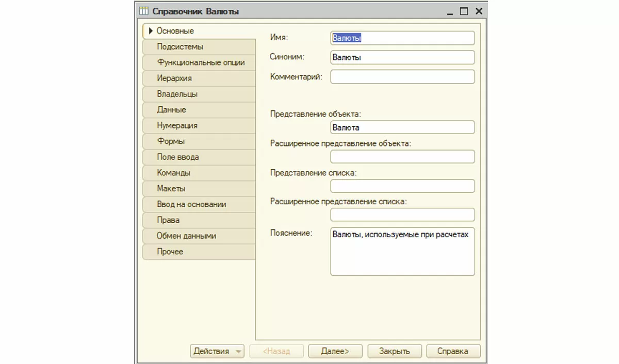The image size is (619, 364).
Task: Switch to the Подсистемы tab
Action: [x=180, y=47]
